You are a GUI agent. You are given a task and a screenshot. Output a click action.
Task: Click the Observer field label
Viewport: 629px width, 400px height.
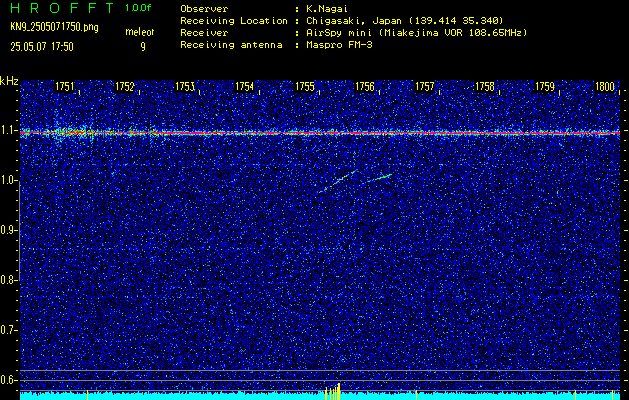tap(204, 9)
